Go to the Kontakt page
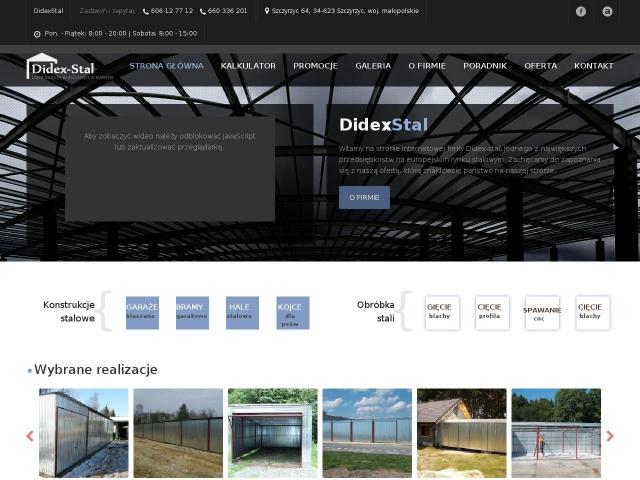The image size is (640, 480). tap(593, 66)
